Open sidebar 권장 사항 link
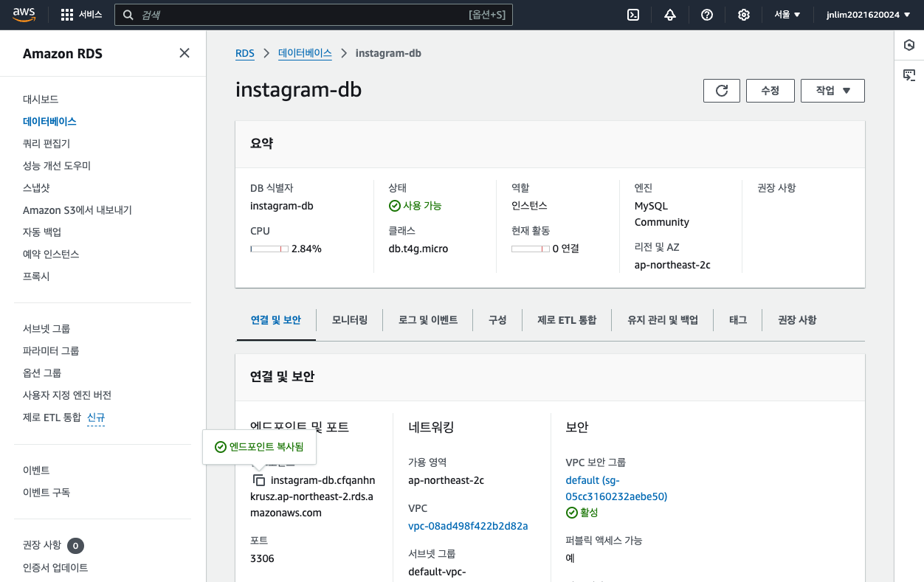 (42, 545)
